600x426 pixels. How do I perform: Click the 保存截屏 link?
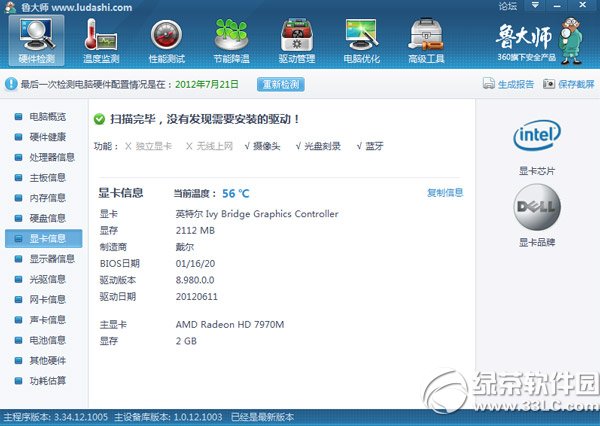tap(576, 84)
